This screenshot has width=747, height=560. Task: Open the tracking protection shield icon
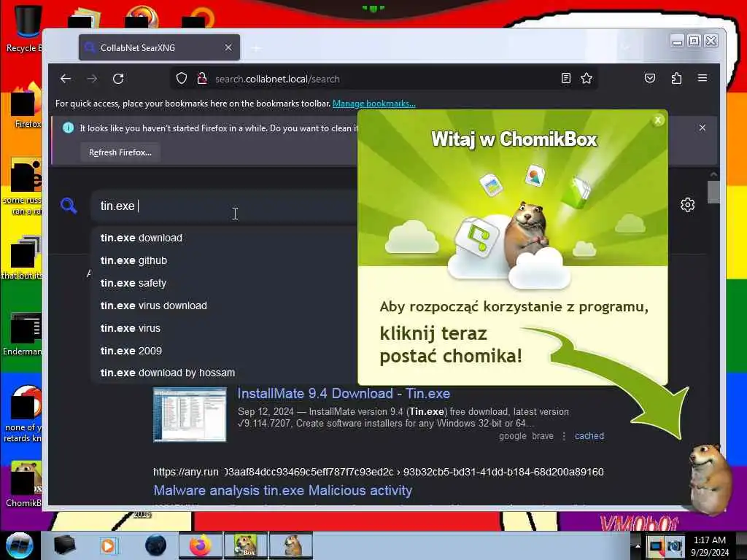182,78
